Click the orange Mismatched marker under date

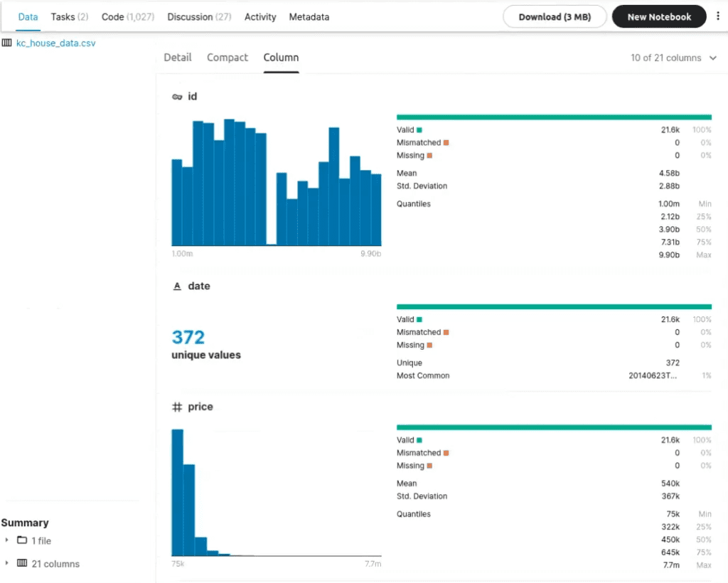point(446,332)
